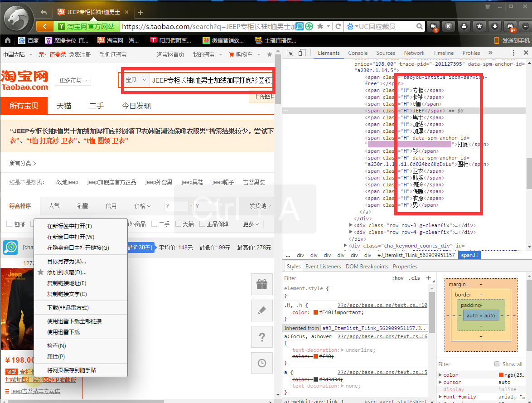Go back with the orange arrow button
This screenshot has width=532, height=403.
44,26
